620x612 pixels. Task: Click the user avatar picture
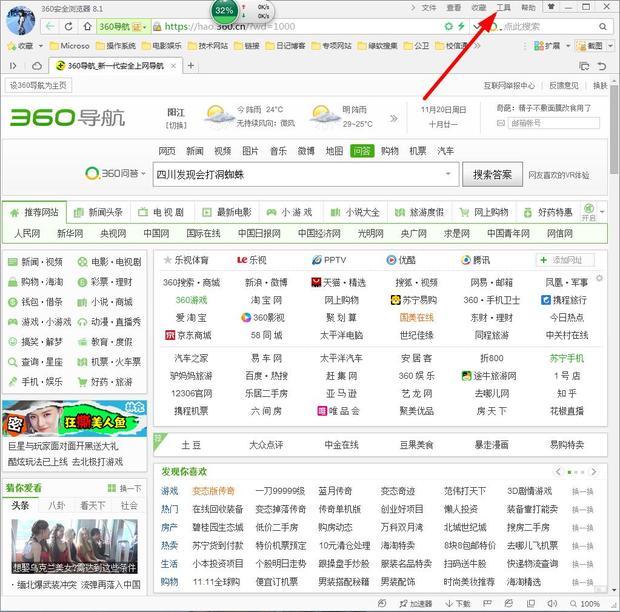pos(21,21)
